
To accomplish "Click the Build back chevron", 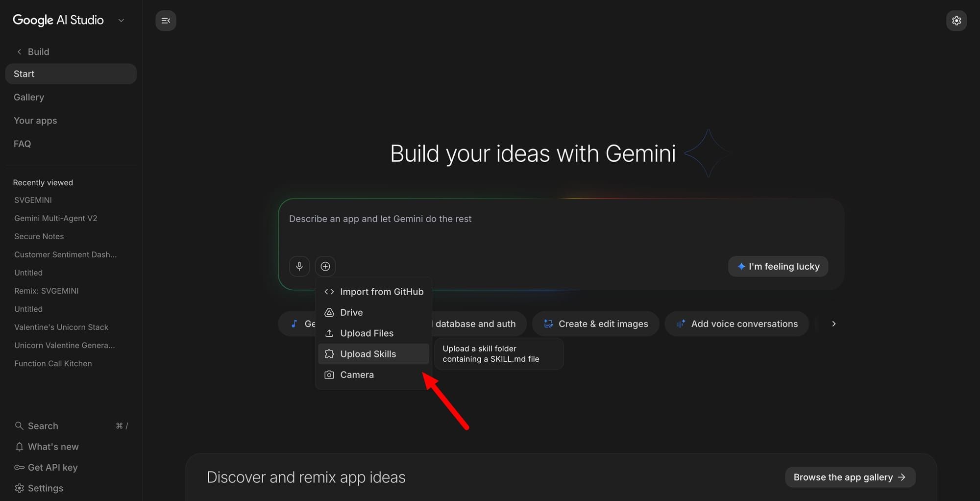I will pyautogui.click(x=19, y=51).
